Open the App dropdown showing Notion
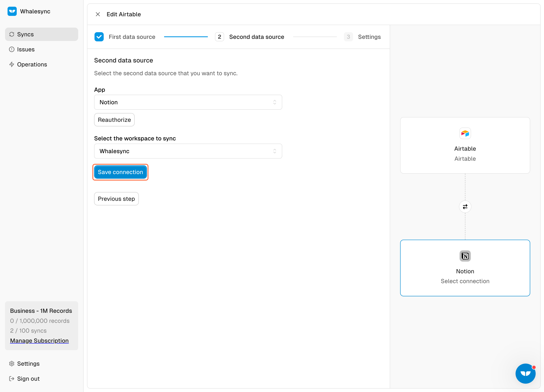 pos(188,102)
